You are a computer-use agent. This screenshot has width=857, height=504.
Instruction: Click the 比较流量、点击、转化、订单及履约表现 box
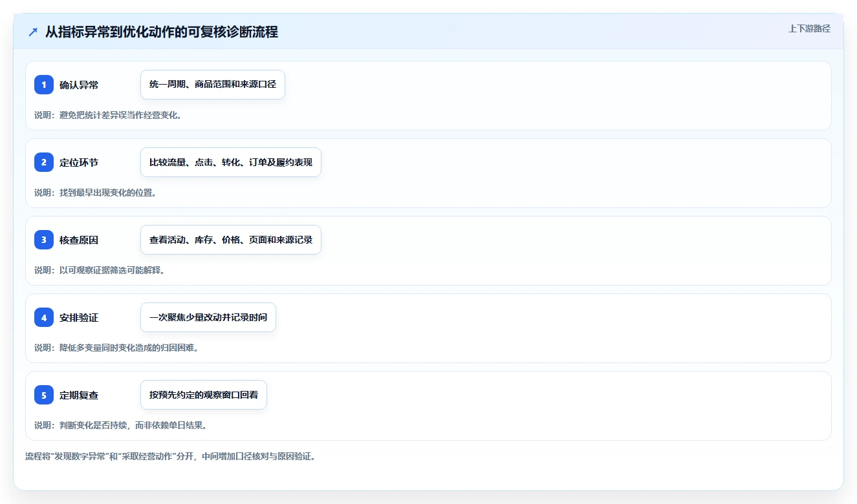[x=231, y=162]
